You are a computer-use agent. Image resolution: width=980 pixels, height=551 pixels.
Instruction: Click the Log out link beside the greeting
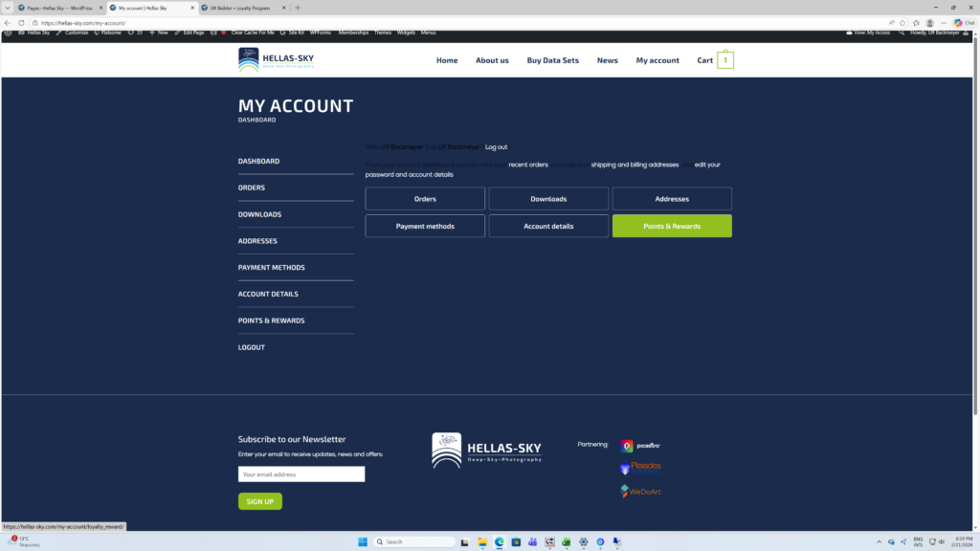[x=496, y=147]
